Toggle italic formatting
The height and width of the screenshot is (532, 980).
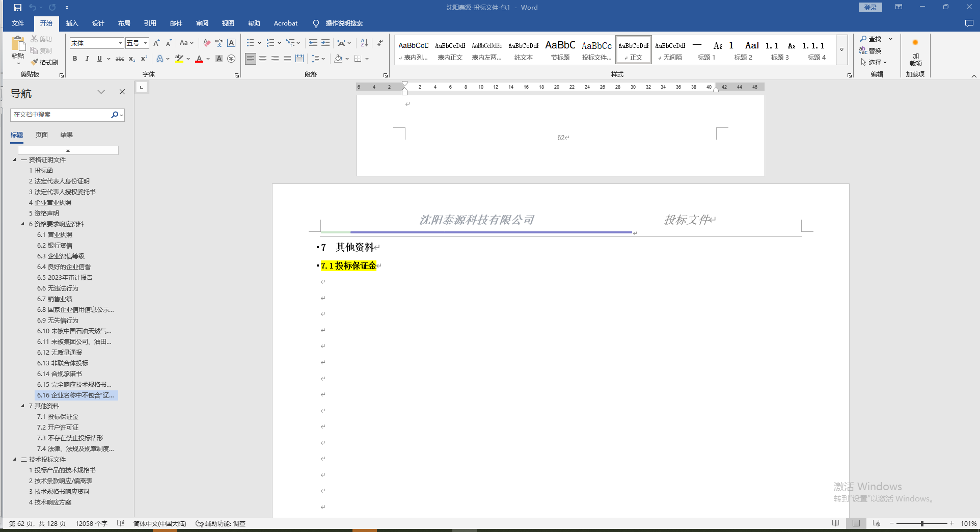[x=87, y=59]
